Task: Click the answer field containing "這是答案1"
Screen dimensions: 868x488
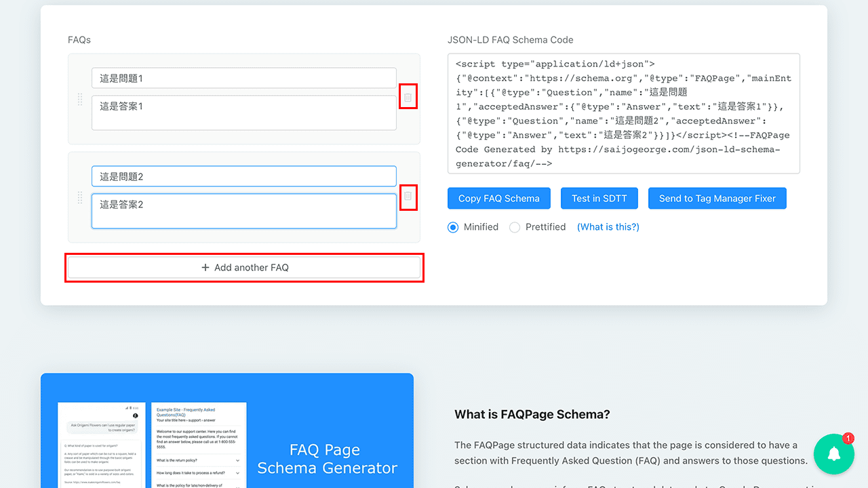Action: click(243, 111)
